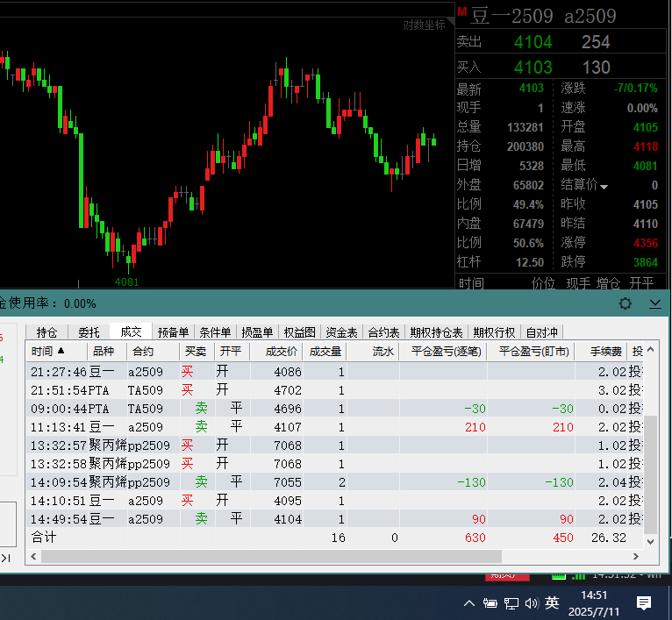This screenshot has height=620, width=672.
Task: Click the 平仓盈亏(盯市) column header
Action: click(531, 352)
